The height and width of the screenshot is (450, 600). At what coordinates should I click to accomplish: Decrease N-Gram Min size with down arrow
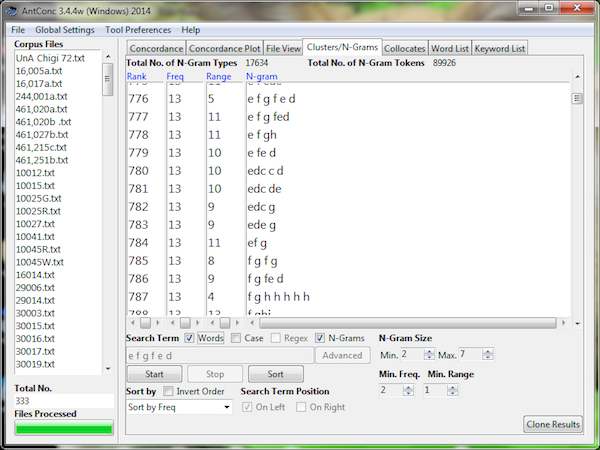tap(429, 357)
